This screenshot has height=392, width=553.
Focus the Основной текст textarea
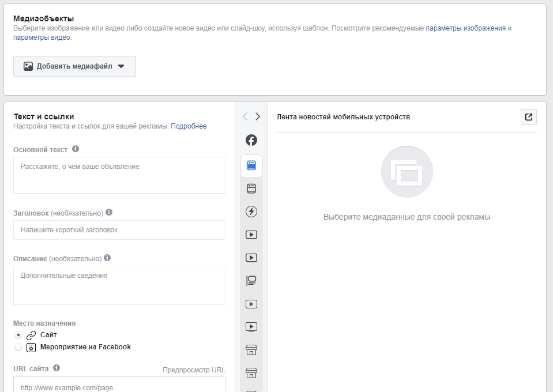[x=119, y=175]
